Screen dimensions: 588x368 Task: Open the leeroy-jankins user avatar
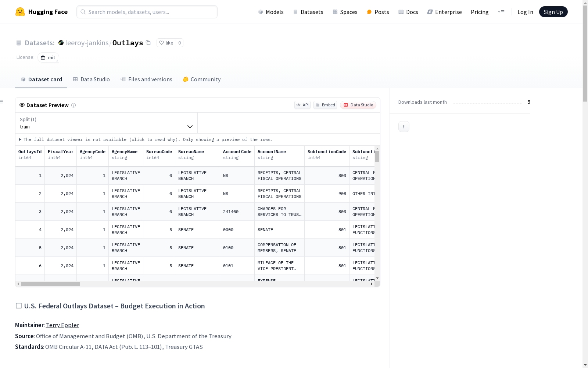(x=61, y=43)
